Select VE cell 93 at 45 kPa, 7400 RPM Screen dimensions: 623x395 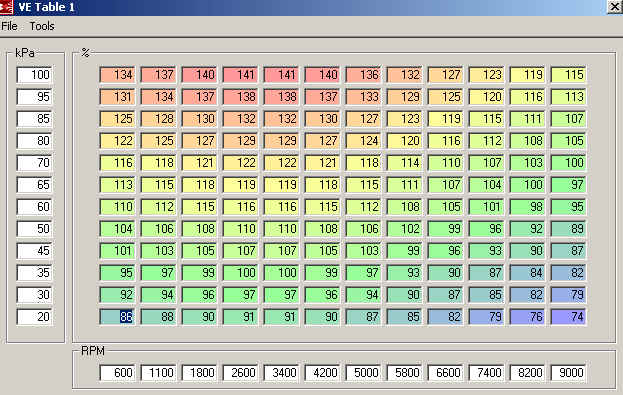tap(486, 251)
